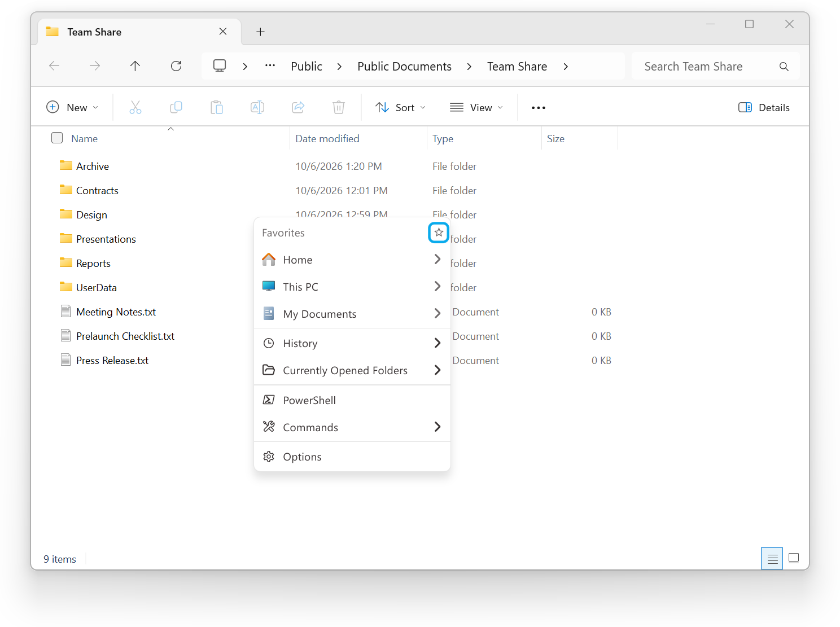Go up one folder level
This screenshot has height=627, width=840.
(x=135, y=66)
